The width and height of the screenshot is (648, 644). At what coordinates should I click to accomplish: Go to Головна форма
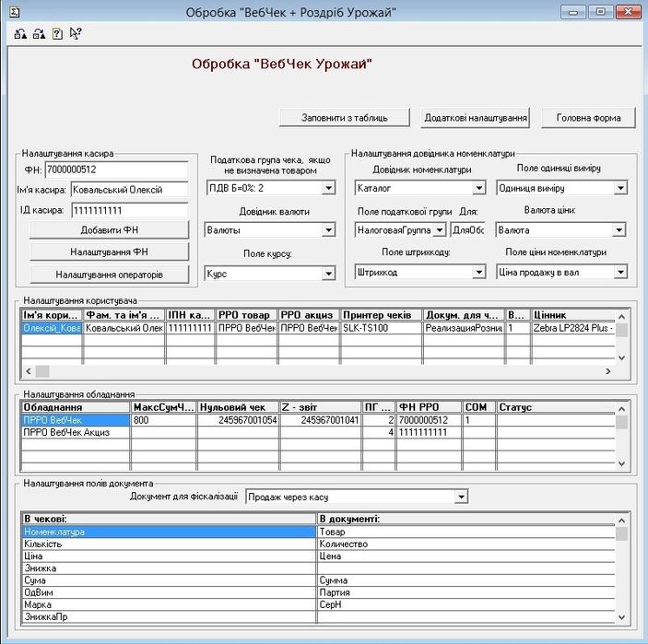click(x=588, y=118)
